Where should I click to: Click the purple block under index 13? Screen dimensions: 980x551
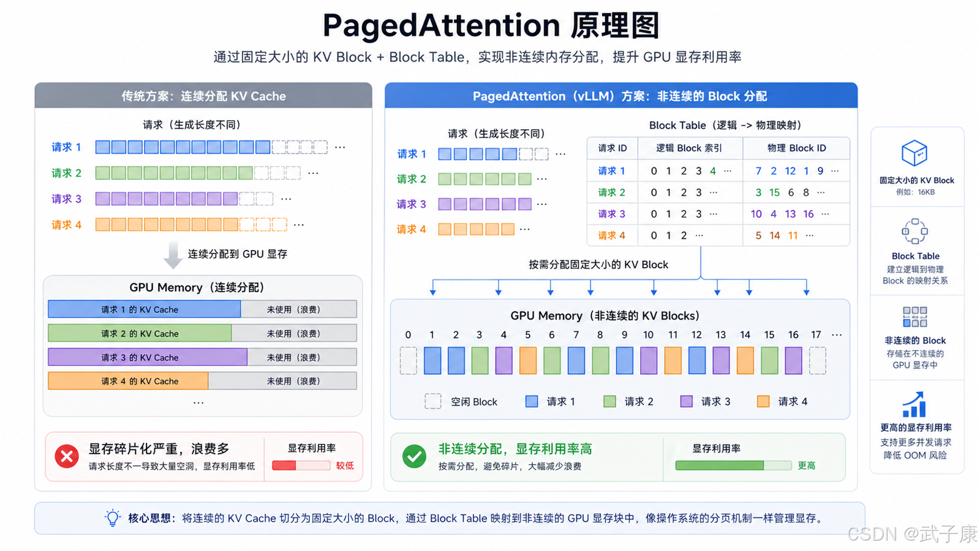click(x=721, y=361)
